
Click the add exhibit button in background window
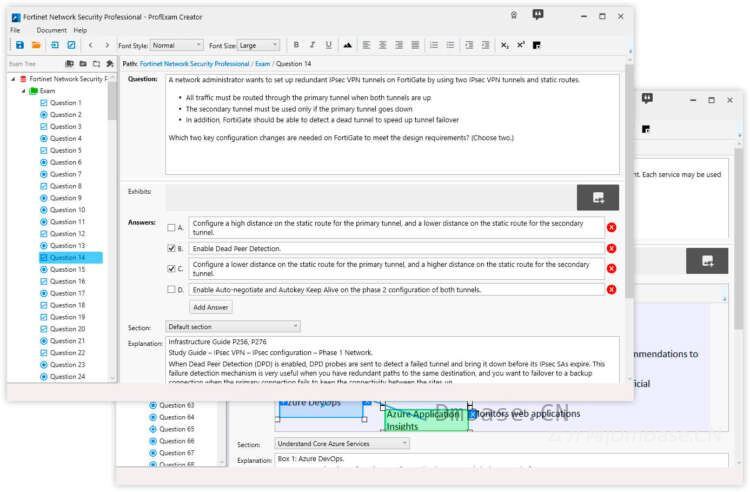pyautogui.click(x=707, y=261)
